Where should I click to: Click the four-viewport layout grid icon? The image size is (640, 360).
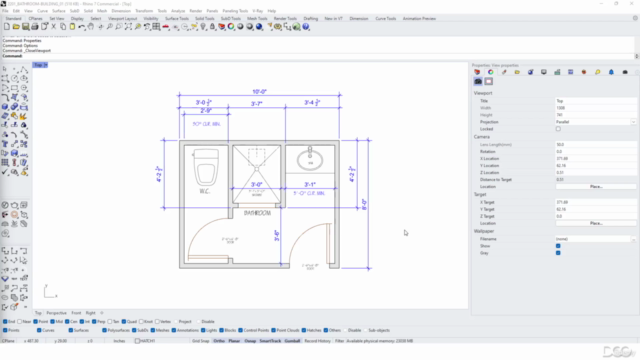tap(156, 27)
